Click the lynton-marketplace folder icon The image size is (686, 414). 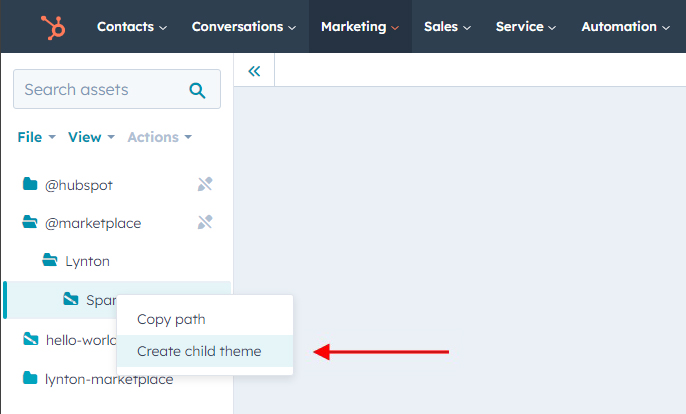(x=30, y=377)
